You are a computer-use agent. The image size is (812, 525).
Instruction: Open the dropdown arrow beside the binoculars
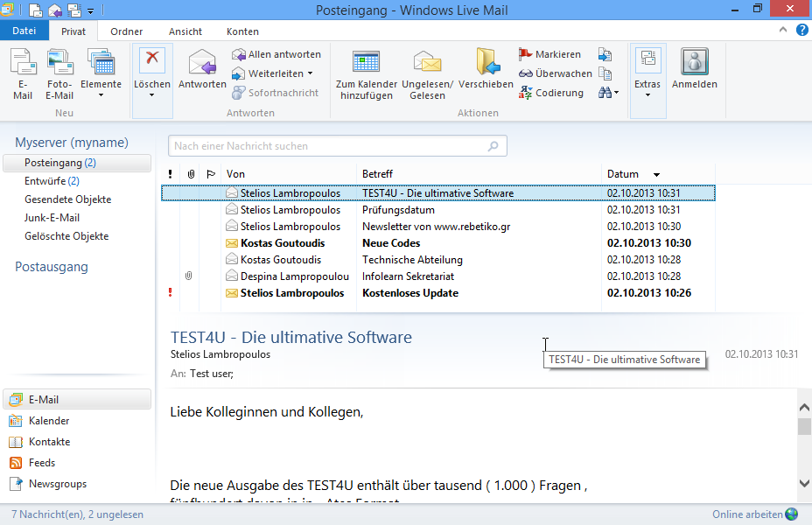[x=616, y=93]
